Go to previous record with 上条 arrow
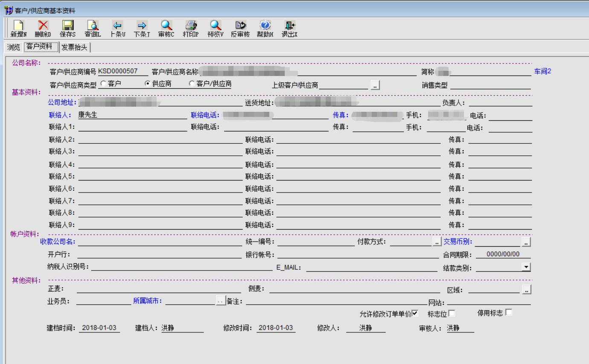The height and width of the screenshot is (364, 589). click(x=117, y=26)
